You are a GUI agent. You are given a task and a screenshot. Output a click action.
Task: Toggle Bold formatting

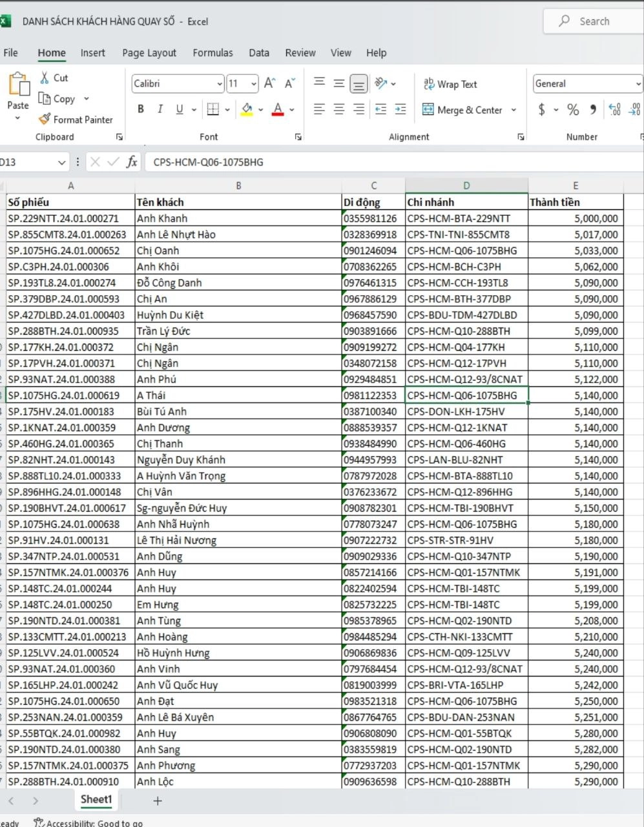[141, 110]
